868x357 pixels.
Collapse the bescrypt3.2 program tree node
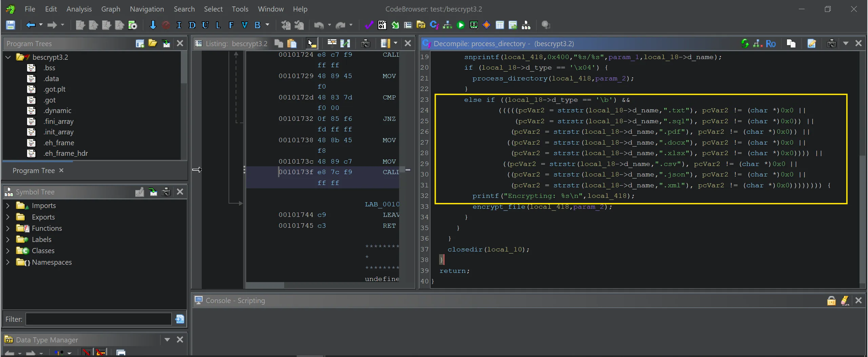coord(8,57)
